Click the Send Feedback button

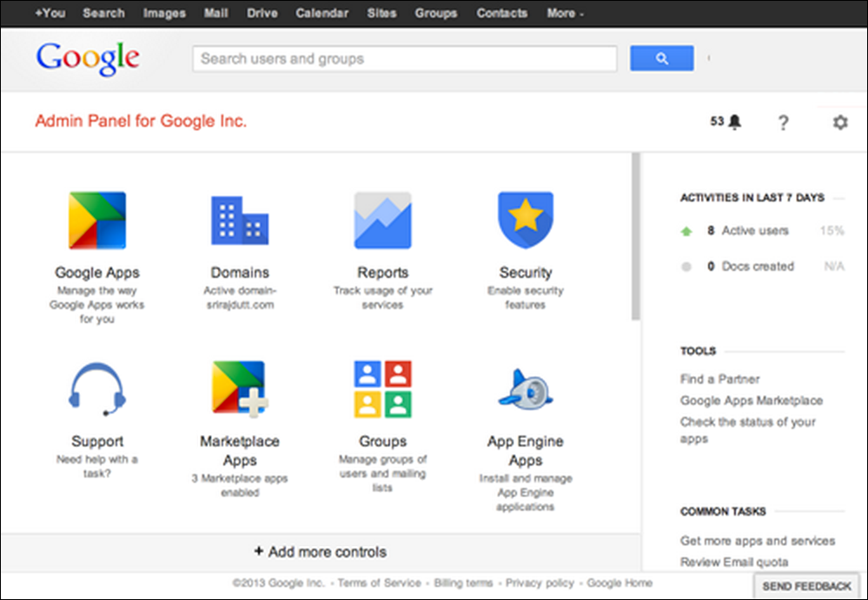(x=806, y=586)
